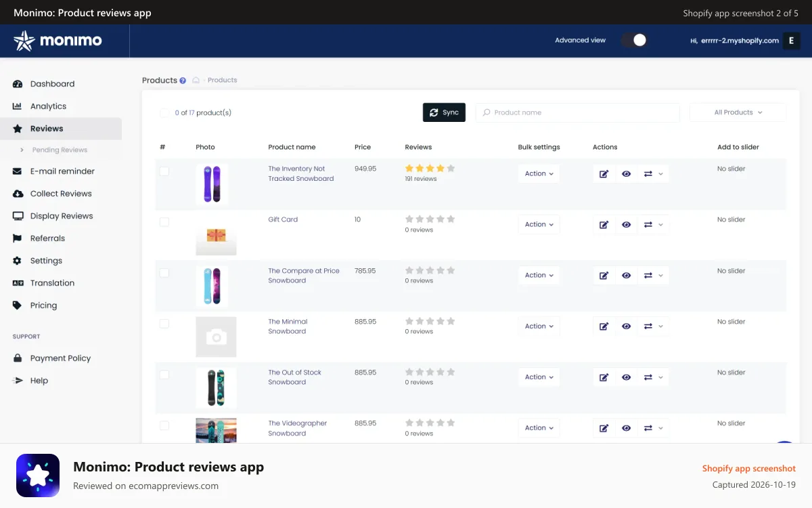The image size is (812, 508).
Task: Toggle the Advanced view switch
Action: click(635, 40)
